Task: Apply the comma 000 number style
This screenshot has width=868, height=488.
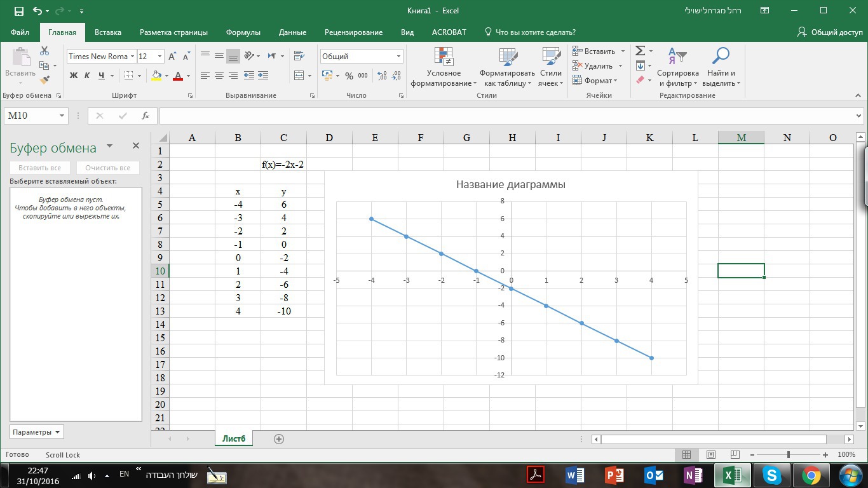Action: (x=363, y=76)
